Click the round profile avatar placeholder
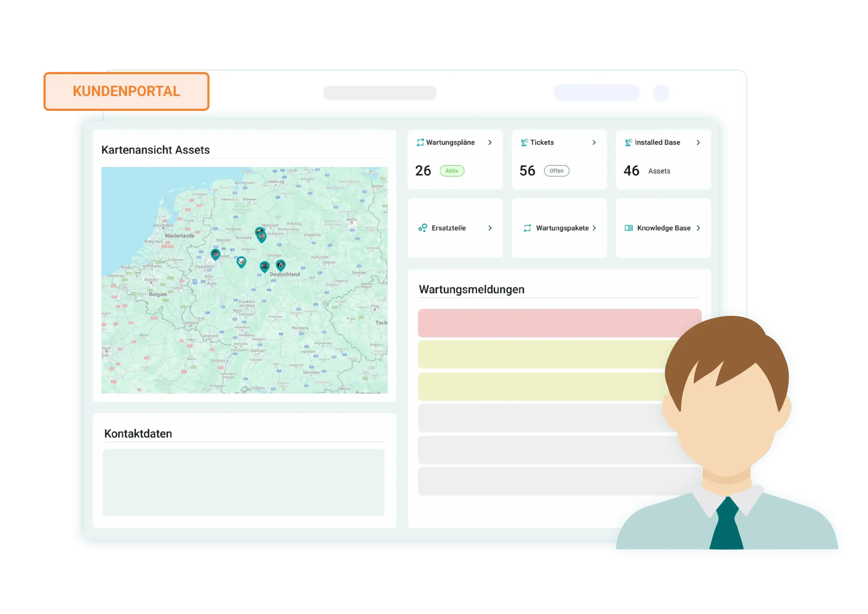The height and width of the screenshot is (614, 868). pos(661,93)
